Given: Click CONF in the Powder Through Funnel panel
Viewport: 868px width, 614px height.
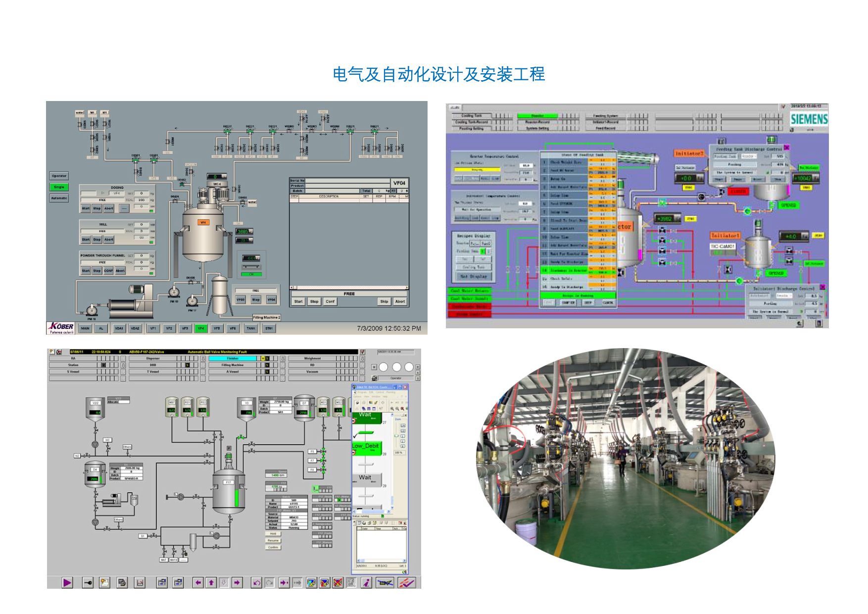Looking at the screenshot, I should (108, 271).
